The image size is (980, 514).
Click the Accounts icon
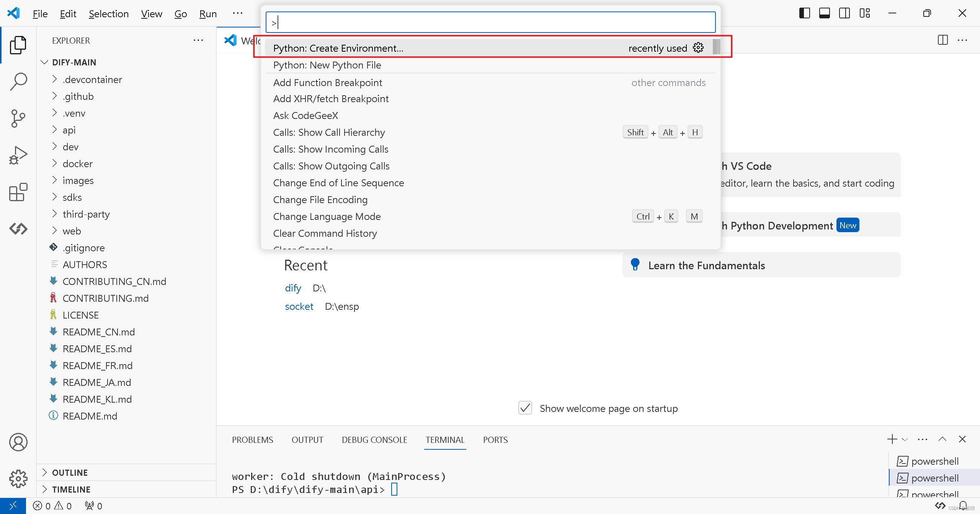point(18,442)
